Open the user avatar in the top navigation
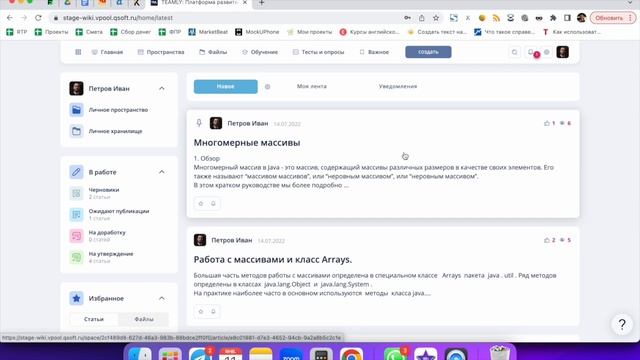 (562, 52)
